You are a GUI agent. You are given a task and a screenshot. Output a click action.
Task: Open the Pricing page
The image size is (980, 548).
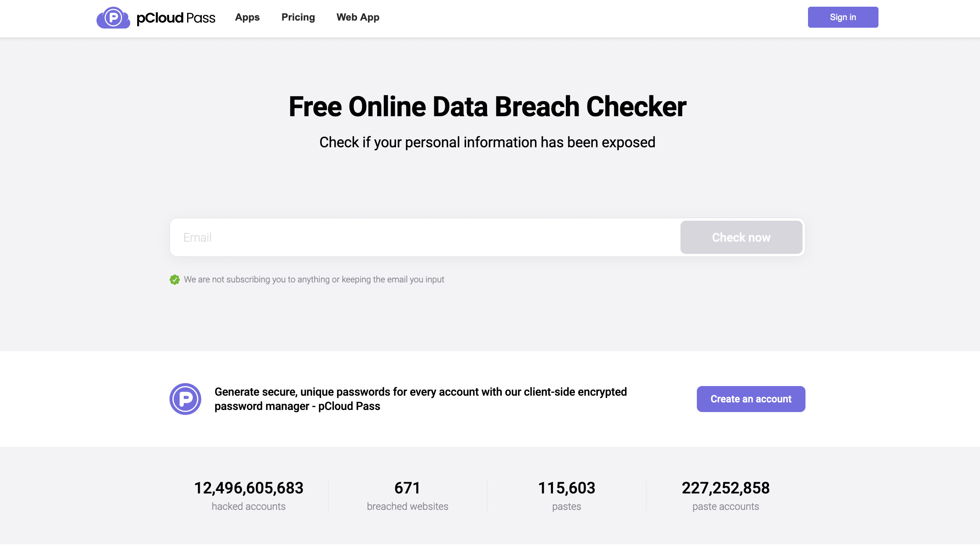coord(298,17)
